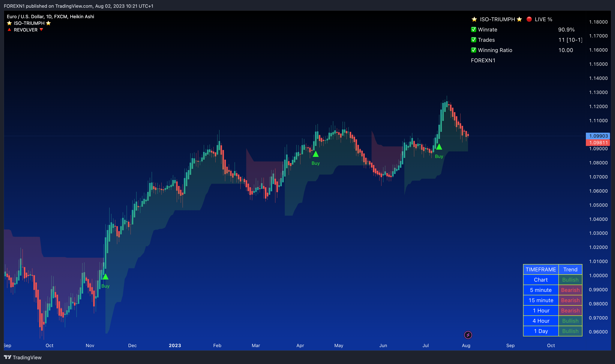Screen dimensions: 615x364
Task: Click the green checkmark next to Winning Ratio
Action: [474, 50]
